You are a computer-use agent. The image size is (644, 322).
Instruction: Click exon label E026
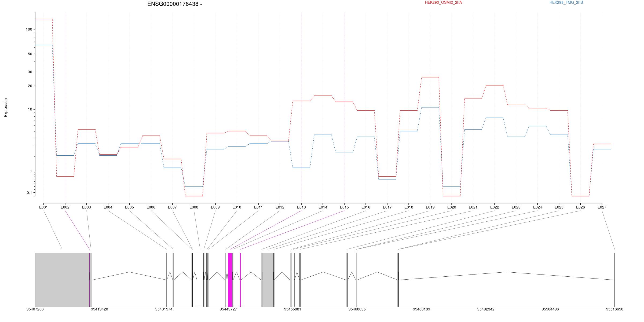[x=580, y=207]
